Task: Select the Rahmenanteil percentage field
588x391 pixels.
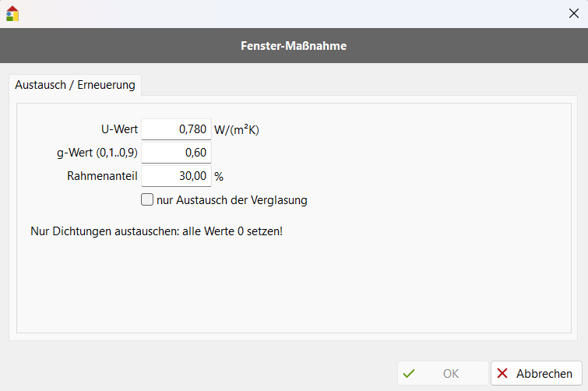Action: tap(176, 176)
